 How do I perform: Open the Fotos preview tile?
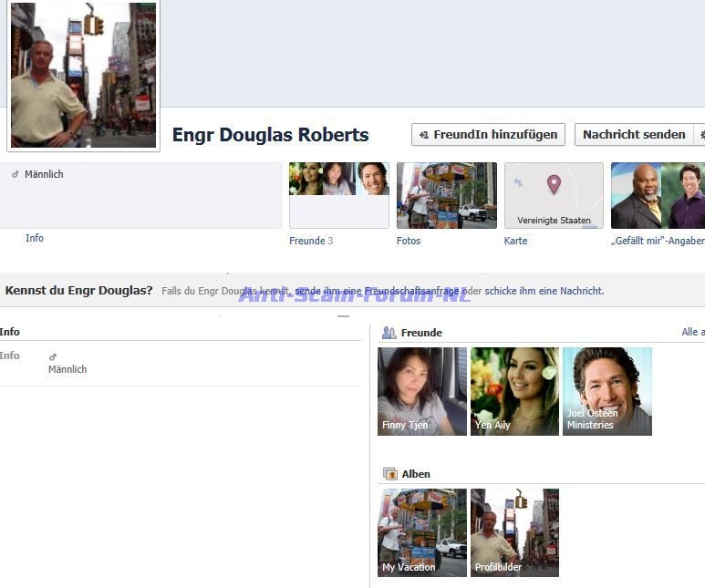click(x=447, y=195)
